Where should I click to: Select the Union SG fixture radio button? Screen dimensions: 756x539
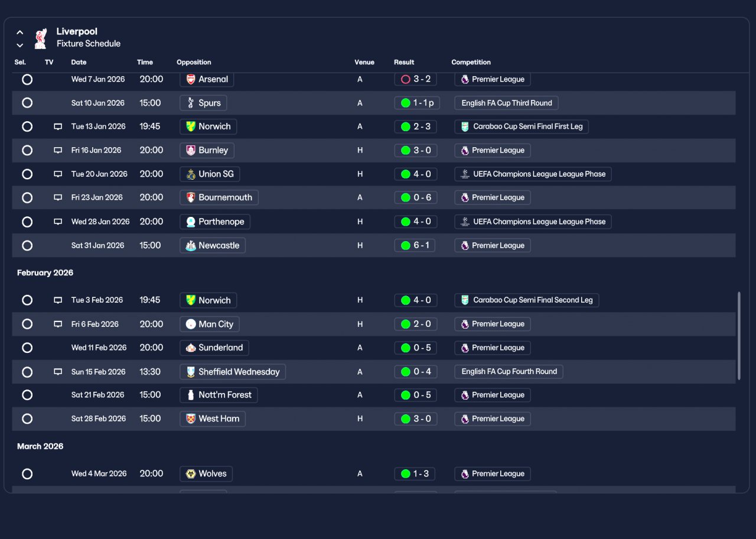tap(27, 174)
